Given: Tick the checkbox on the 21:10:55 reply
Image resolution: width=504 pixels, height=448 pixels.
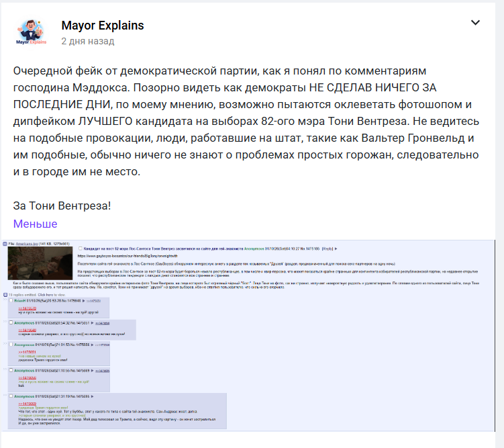Looking at the screenshot, I should pyautogui.click(x=11, y=370).
